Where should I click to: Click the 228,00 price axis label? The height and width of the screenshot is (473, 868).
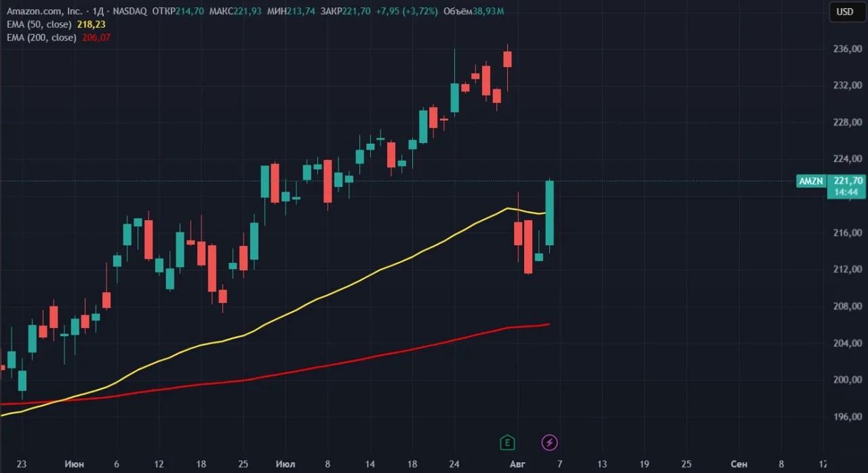pyautogui.click(x=848, y=123)
